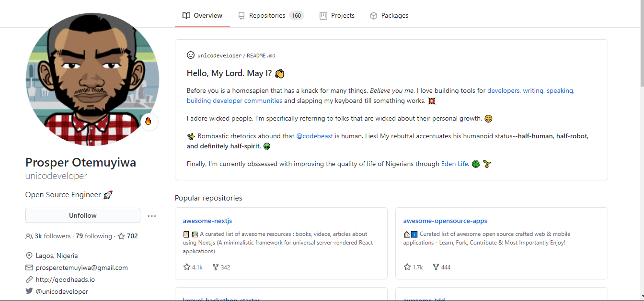This screenshot has width=644, height=301.
Task: Click the fire status emoji badge on avatar
Action: tap(148, 122)
